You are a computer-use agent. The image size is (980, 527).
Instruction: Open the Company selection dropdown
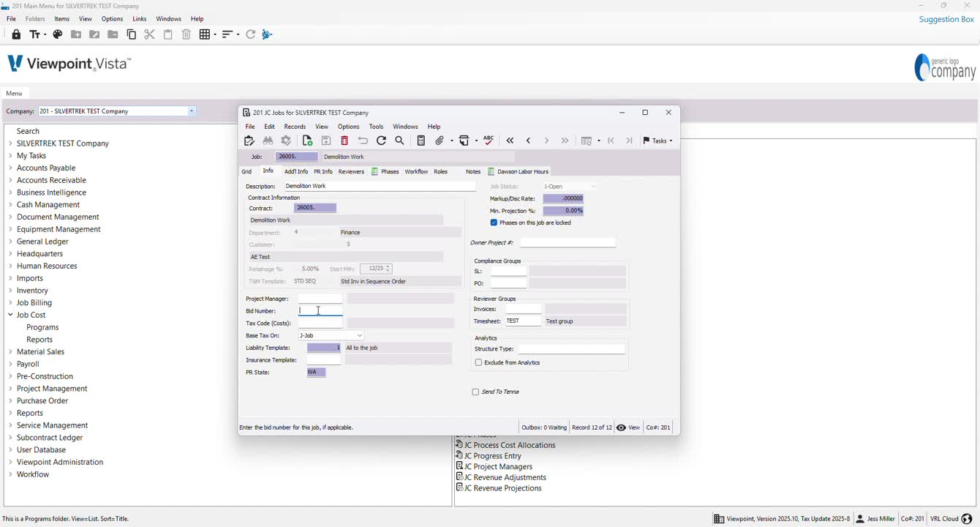click(192, 111)
